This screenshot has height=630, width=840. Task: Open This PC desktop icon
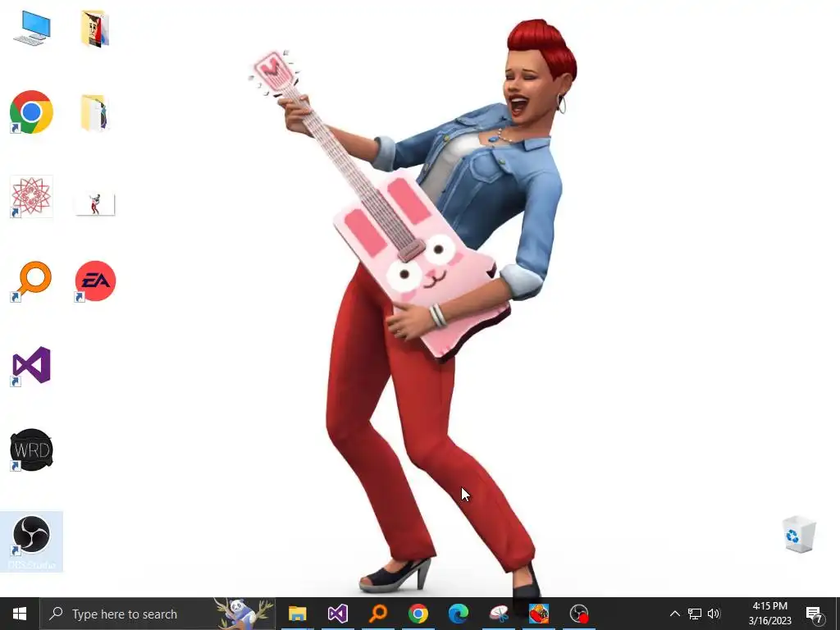[32, 28]
